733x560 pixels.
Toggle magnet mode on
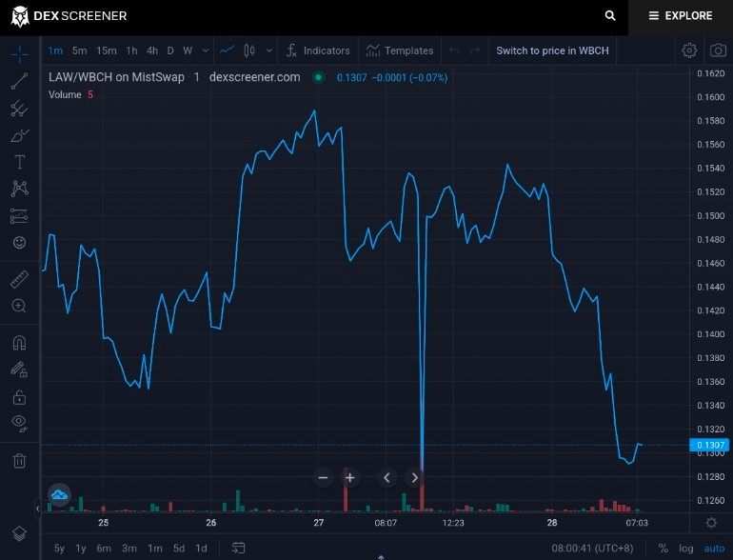(19, 343)
